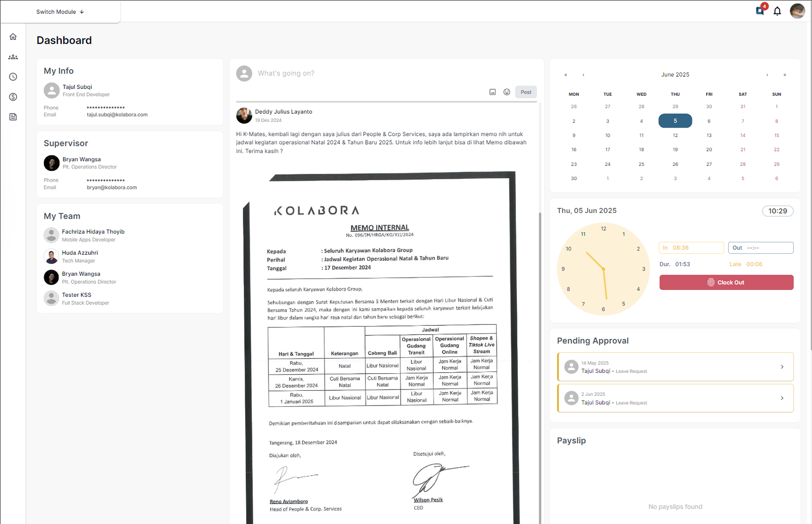Screen dimensions: 812x524
Task: Open the Payroll dollar sidebar icon
Action: 13,97
